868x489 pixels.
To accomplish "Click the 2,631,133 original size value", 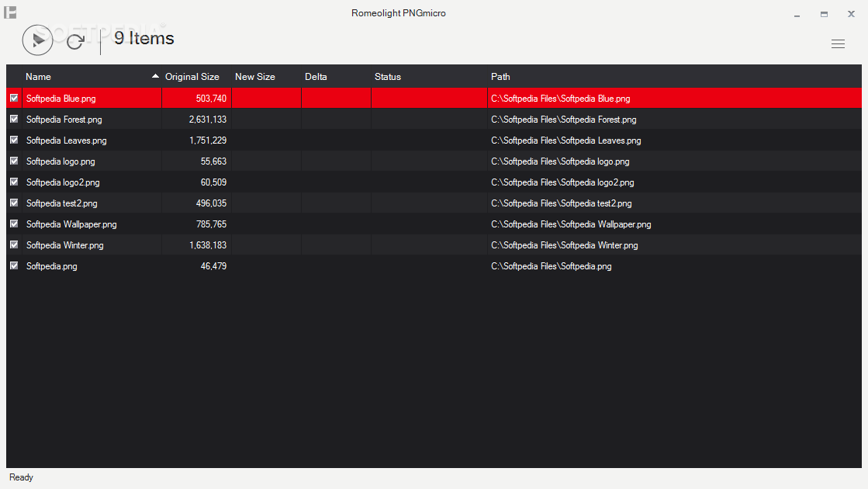I will 208,120.
